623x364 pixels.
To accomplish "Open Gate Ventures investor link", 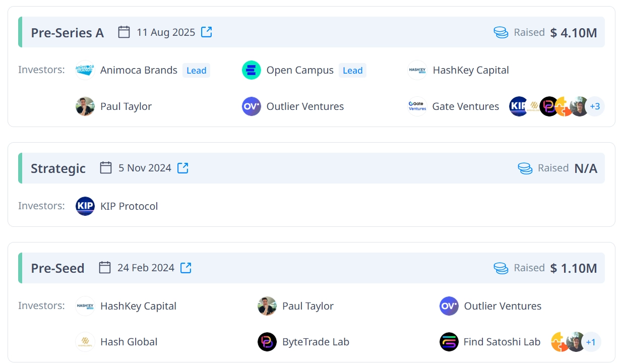I will click(x=465, y=106).
